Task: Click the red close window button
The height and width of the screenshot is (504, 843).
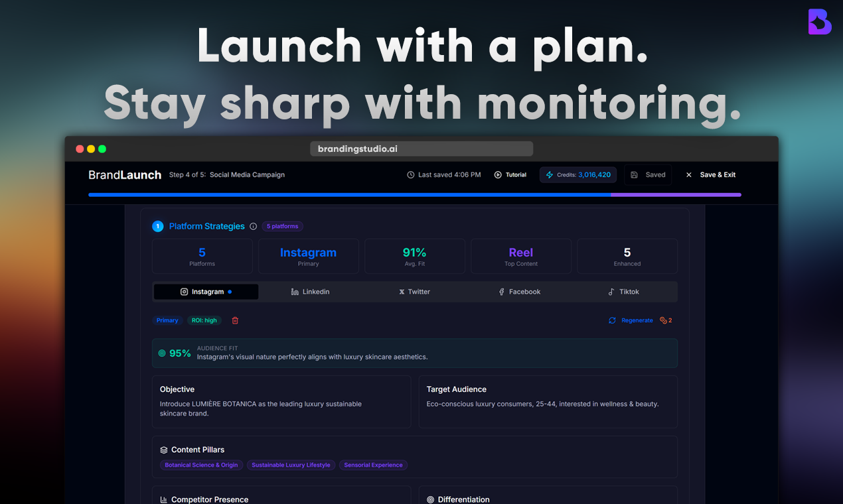Action: pyautogui.click(x=80, y=149)
